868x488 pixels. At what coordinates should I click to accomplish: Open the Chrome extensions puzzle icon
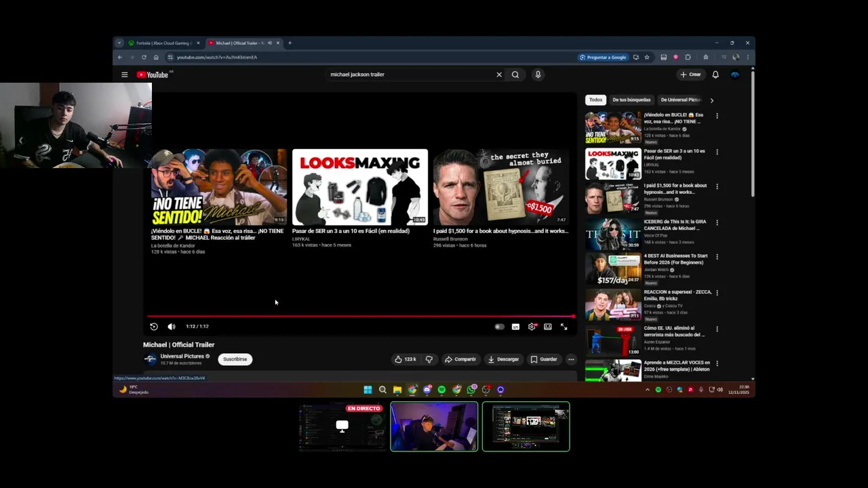point(688,58)
